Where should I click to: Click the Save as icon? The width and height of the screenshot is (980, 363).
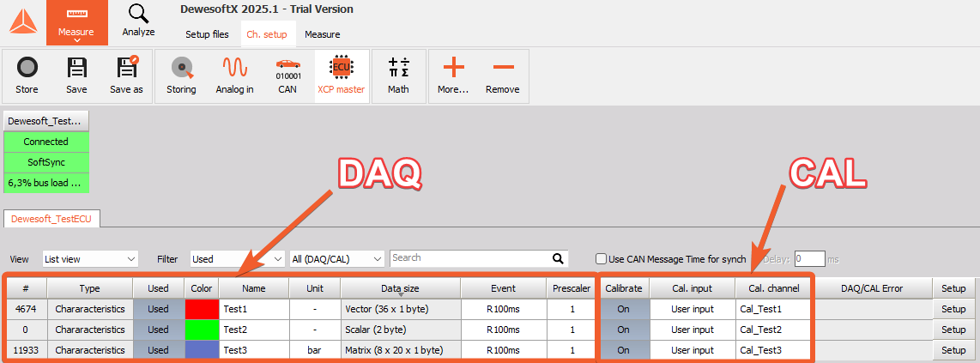pyautogui.click(x=126, y=76)
